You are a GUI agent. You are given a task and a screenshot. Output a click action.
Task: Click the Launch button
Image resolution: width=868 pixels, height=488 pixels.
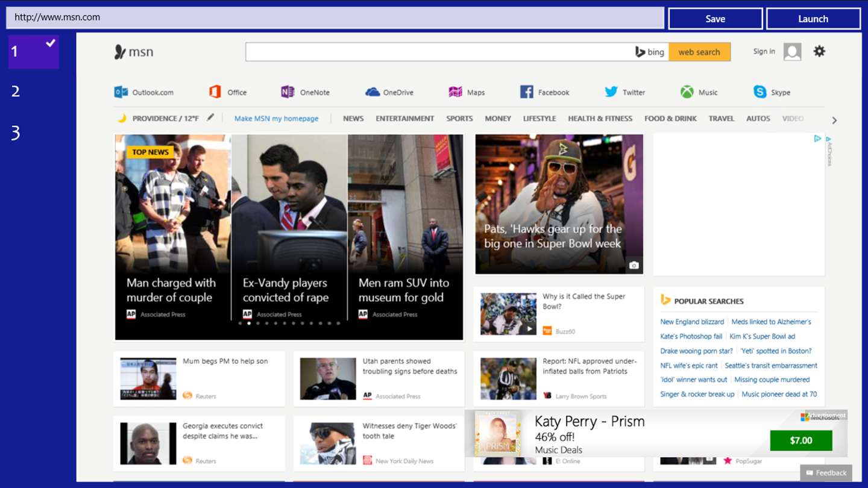pyautogui.click(x=813, y=19)
